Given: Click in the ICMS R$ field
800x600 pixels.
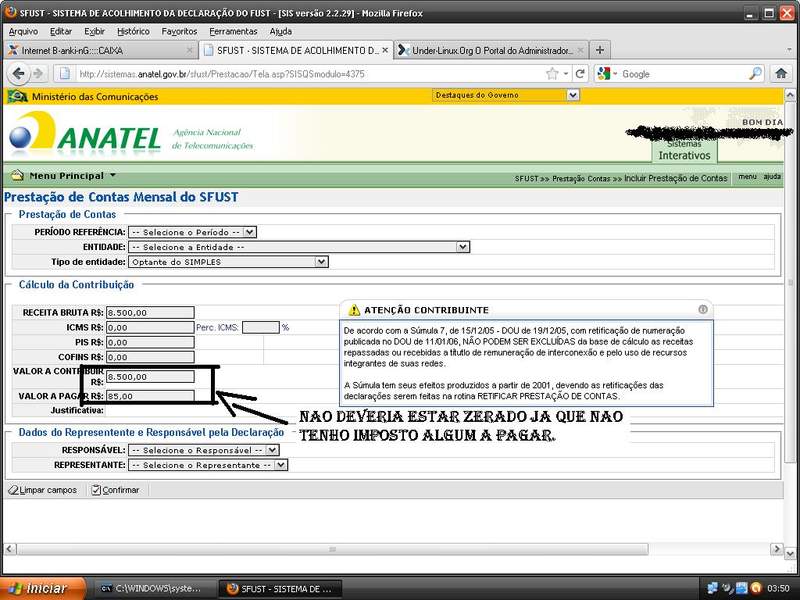Looking at the screenshot, I should tap(150, 327).
